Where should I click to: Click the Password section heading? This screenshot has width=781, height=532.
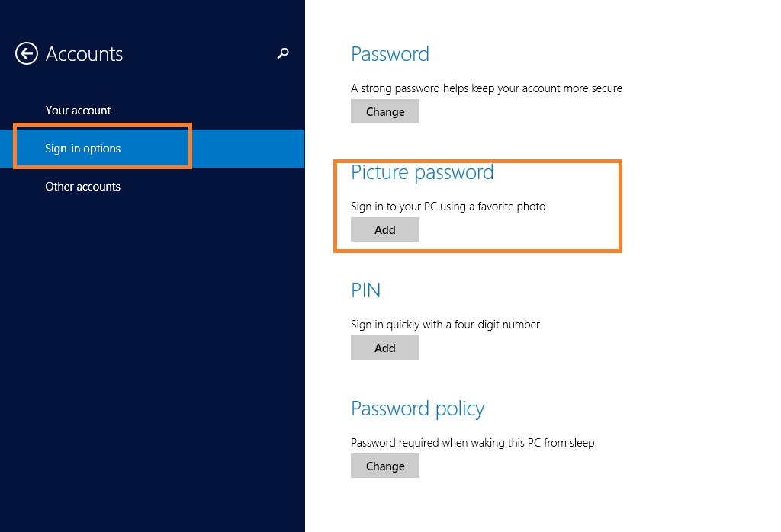390,54
